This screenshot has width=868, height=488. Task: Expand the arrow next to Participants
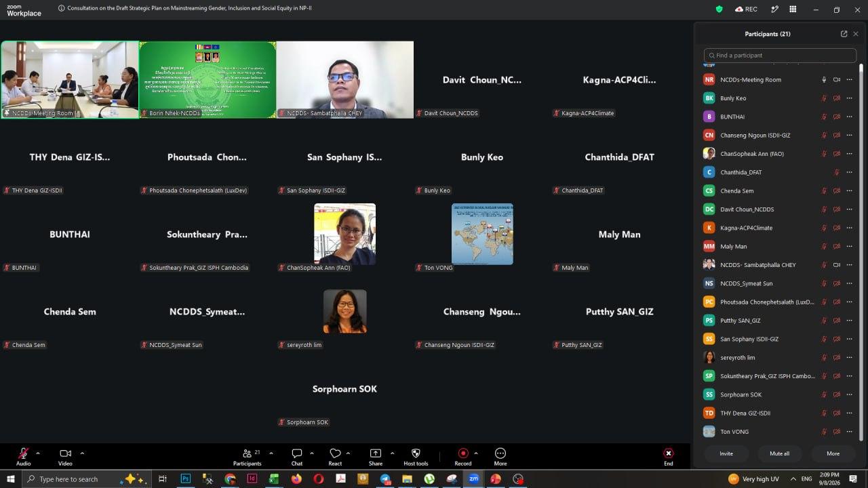(x=271, y=453)
